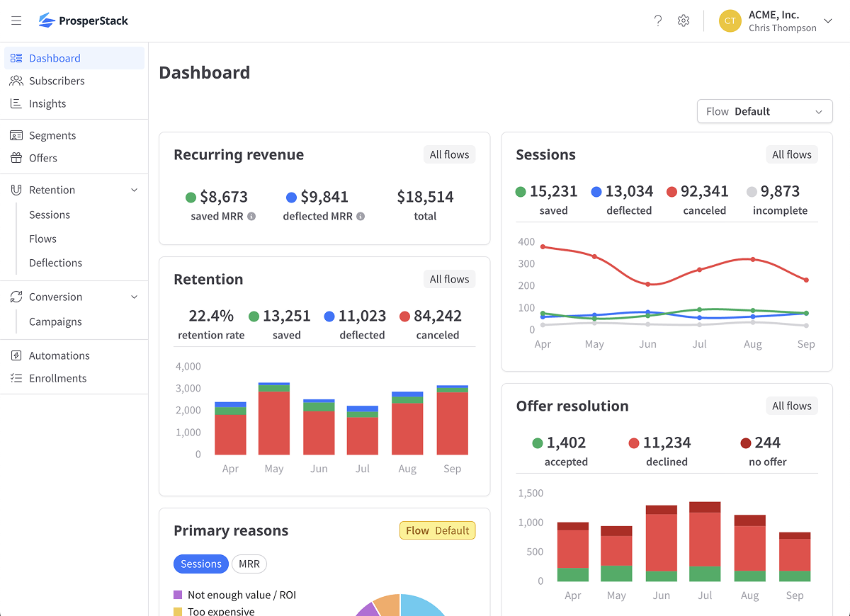The width and height of the screenshot is (850, 616).
Task: Click the Segments sidebar label
Action: click(x=52, y=135)
